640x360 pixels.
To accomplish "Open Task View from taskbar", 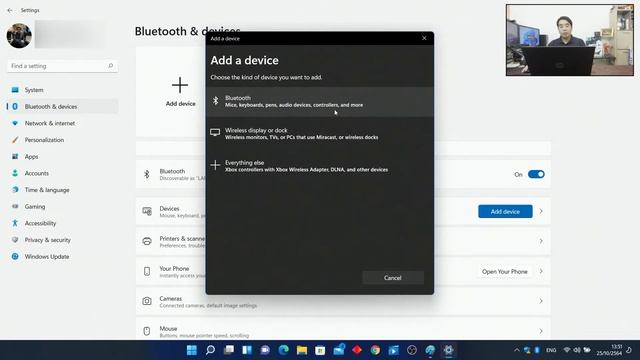I will [x=229, y=350].
